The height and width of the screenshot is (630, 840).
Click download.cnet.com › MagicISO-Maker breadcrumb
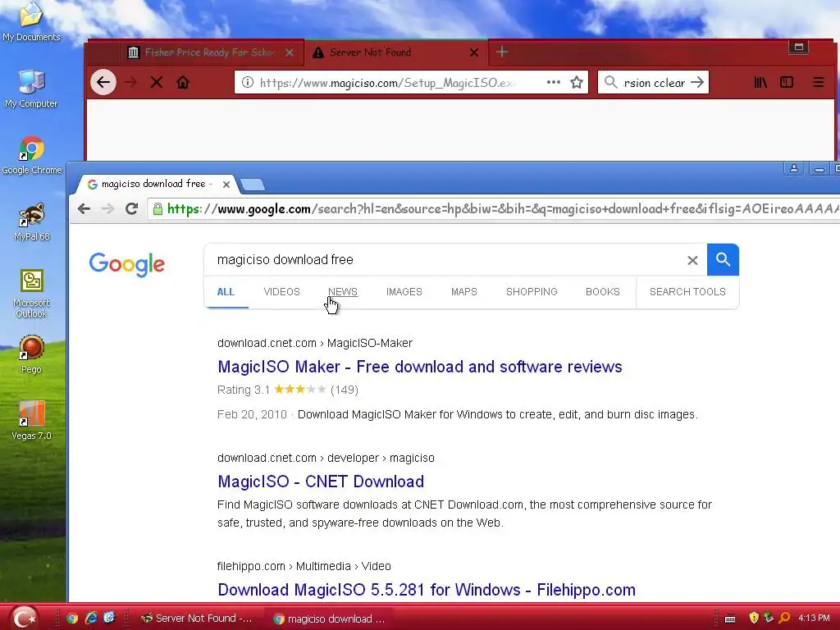click(315, 344)
